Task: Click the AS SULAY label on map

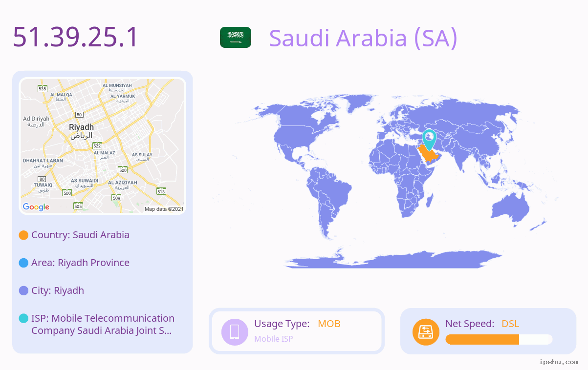Action: point(142,157)
